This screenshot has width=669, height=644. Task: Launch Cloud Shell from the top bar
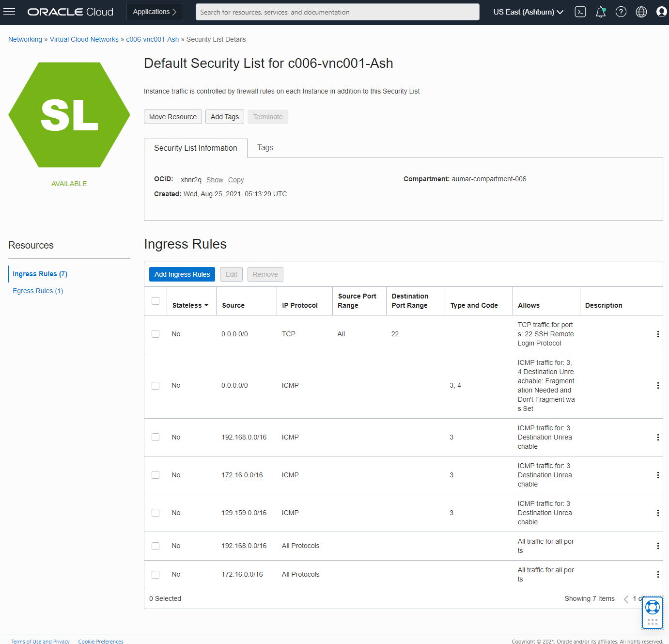coord(580,12)
